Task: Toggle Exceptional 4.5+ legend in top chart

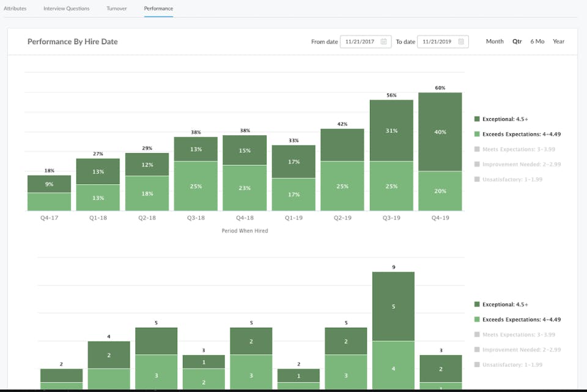Action: click(501, 119)
